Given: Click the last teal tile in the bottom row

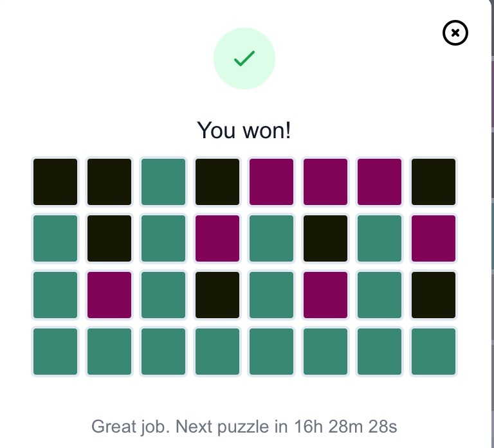Looking at the screenshot, I should [433, 352].
